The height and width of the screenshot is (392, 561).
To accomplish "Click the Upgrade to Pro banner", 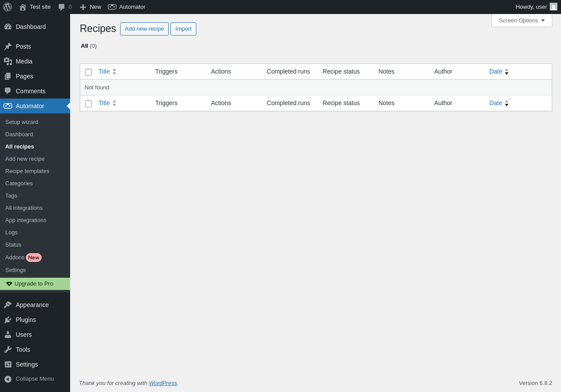I will tap(35, 284).
